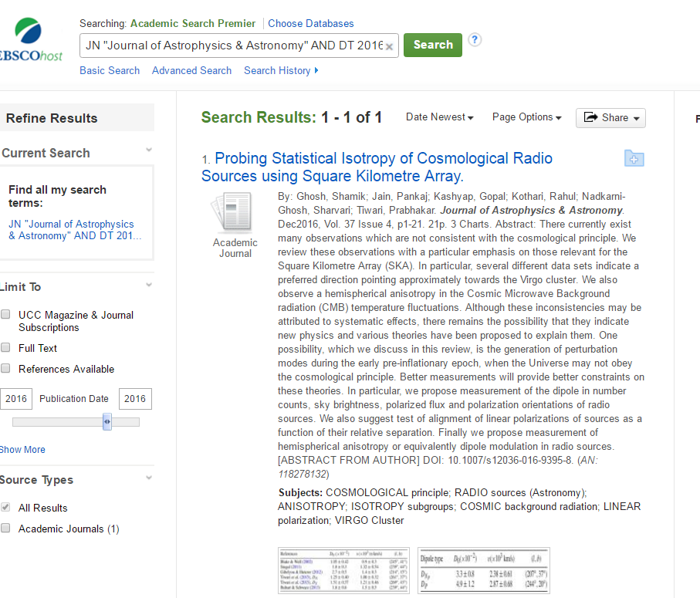This screenshot has width=700, height=598.
Task: Open second chart thumbnail Dipole type table
Action: 483,570
